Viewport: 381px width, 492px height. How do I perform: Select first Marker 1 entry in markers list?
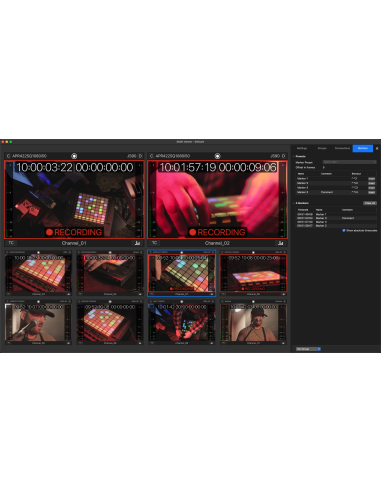pos(336,214)
